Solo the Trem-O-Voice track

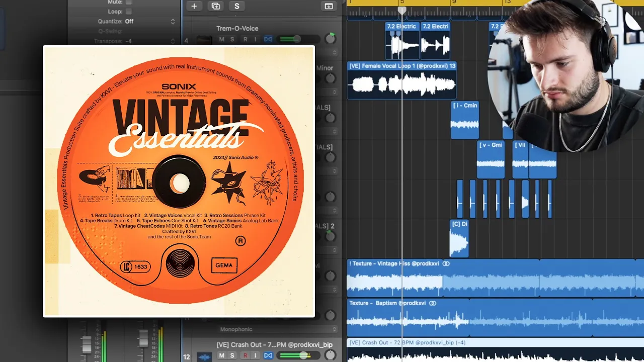(232, 39)
